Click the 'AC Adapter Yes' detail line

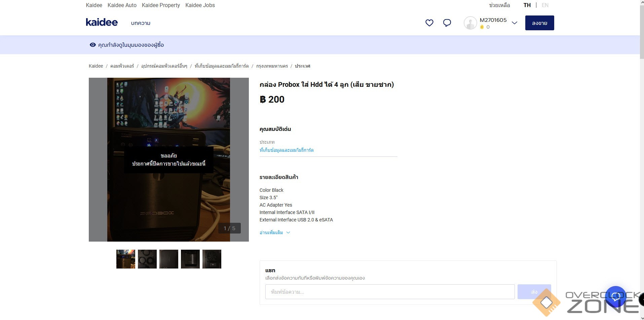[276, 205]
